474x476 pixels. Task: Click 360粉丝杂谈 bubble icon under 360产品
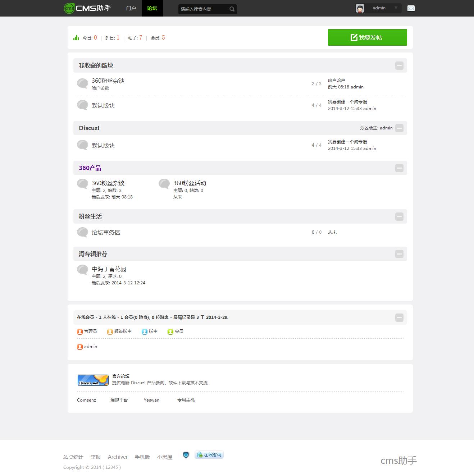click(83, 184)
